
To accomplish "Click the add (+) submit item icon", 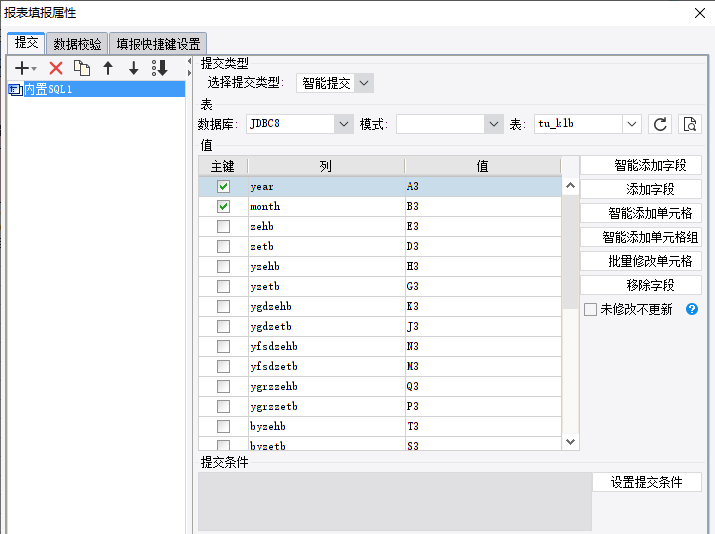I will (21, 68).
